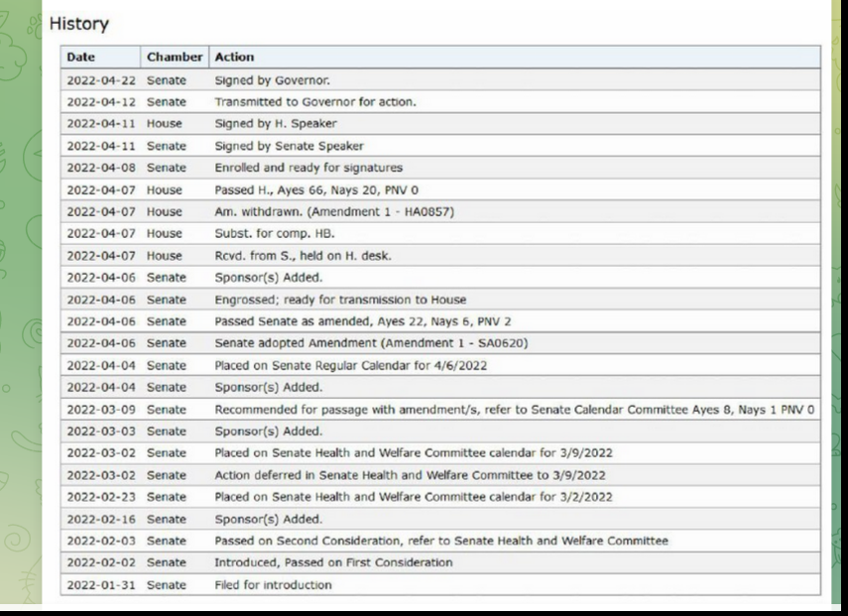
Task: Click "Introduced, Passed on First Consideration" entry
Action: [333, 562]
